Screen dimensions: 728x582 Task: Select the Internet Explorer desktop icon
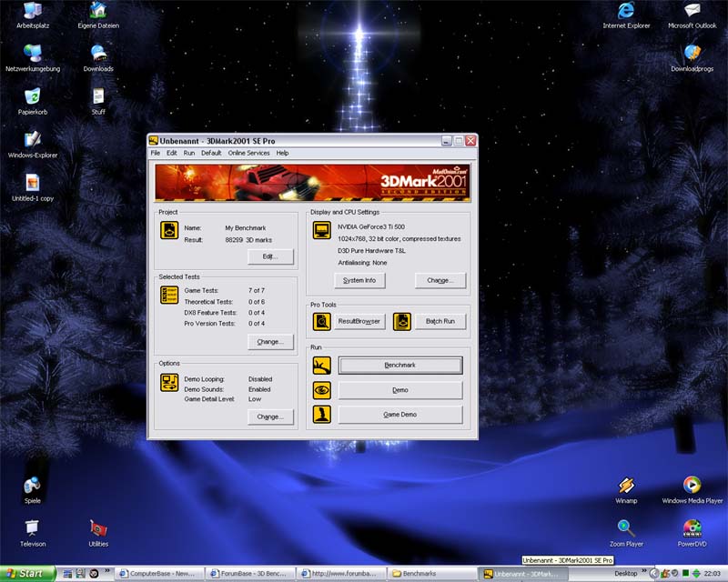(x=626, y=15)
